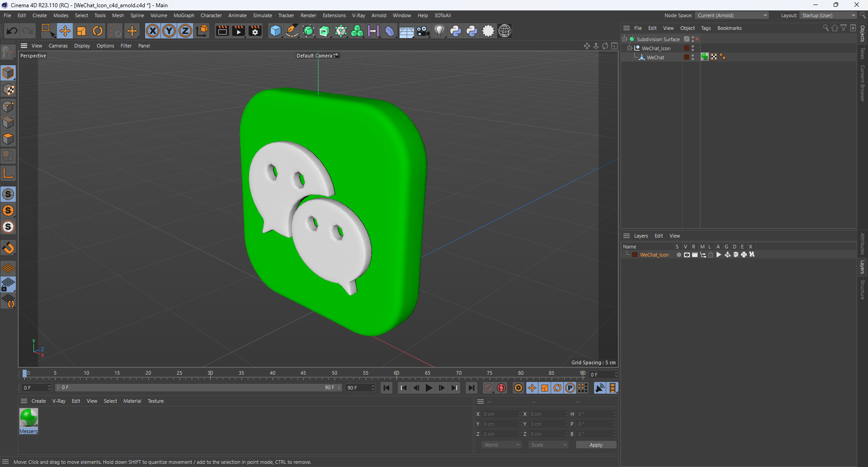868x467 pixels.
Task: Open Scale coordinate mode dropdown
Action: coord(548,445)
